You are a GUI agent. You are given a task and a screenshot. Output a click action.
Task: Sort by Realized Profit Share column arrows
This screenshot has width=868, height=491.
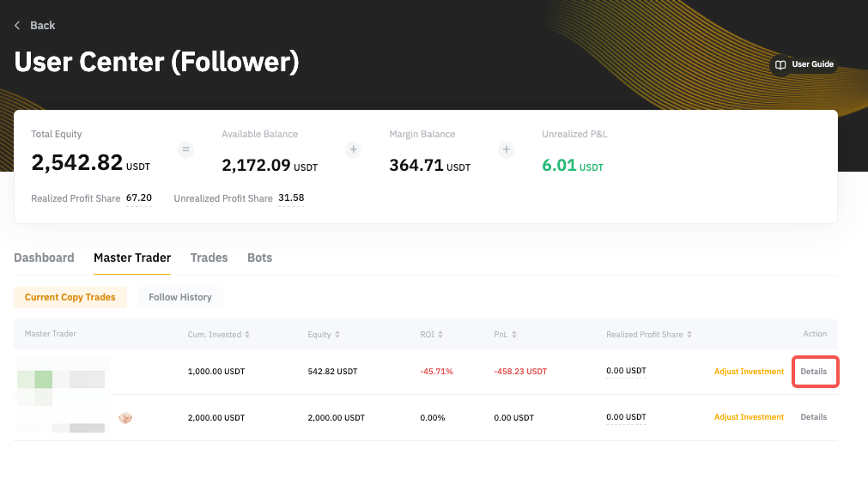pos(689,335)
